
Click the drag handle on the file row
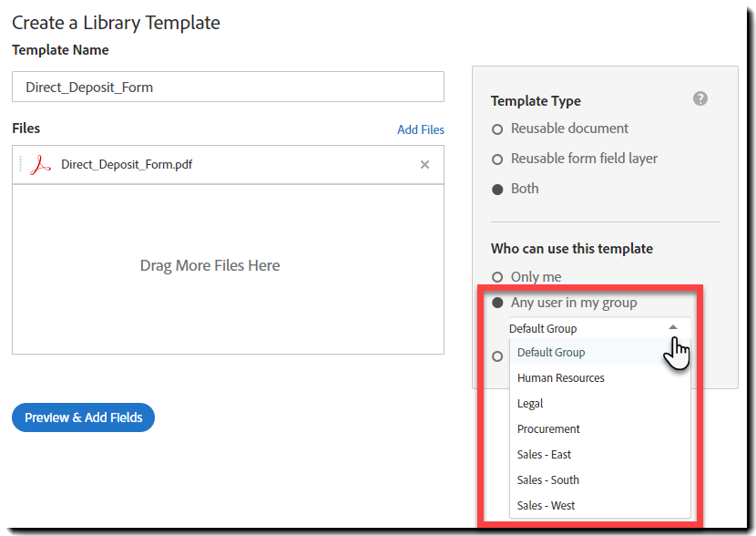(x=20, y=165)
